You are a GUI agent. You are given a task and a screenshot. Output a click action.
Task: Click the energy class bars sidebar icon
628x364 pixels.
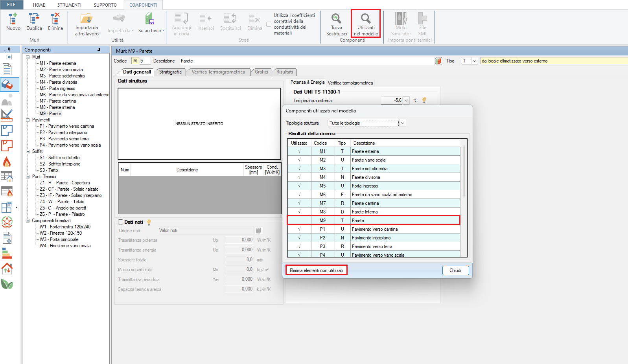point(7,253)
